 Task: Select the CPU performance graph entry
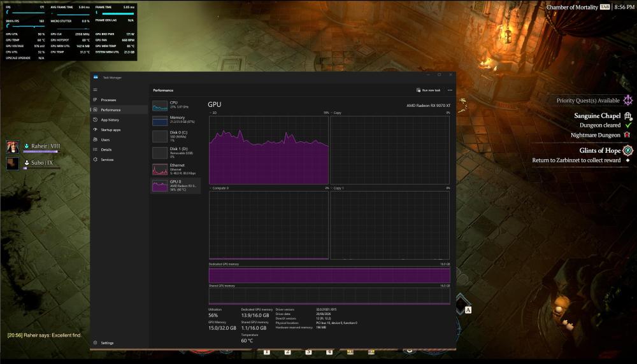point(176,106)
